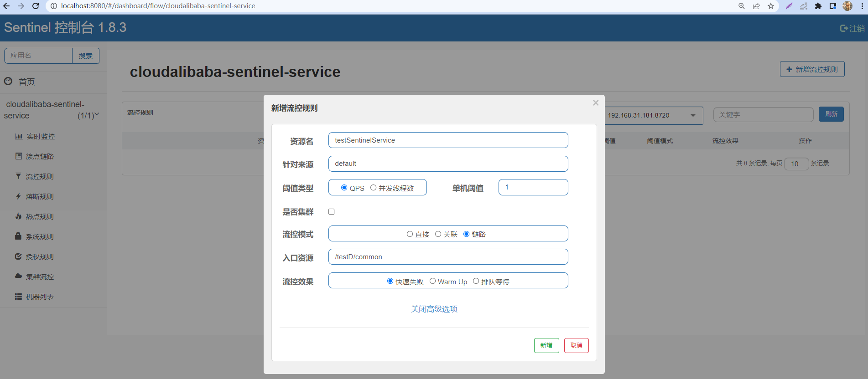Go forward in browser history
This screenshot has width=868, height=379.
(21, 6)
